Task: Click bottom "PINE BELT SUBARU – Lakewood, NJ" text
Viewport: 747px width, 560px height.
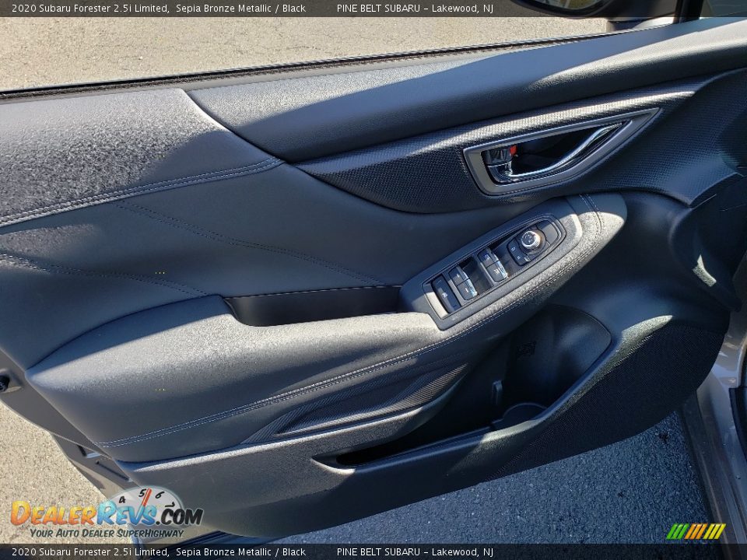Action: click(x=415, y=552)
